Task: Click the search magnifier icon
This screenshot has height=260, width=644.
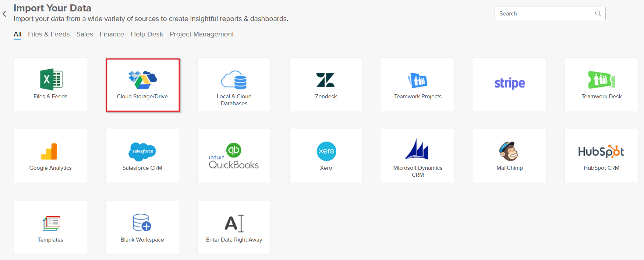Action: click(598, 14)
